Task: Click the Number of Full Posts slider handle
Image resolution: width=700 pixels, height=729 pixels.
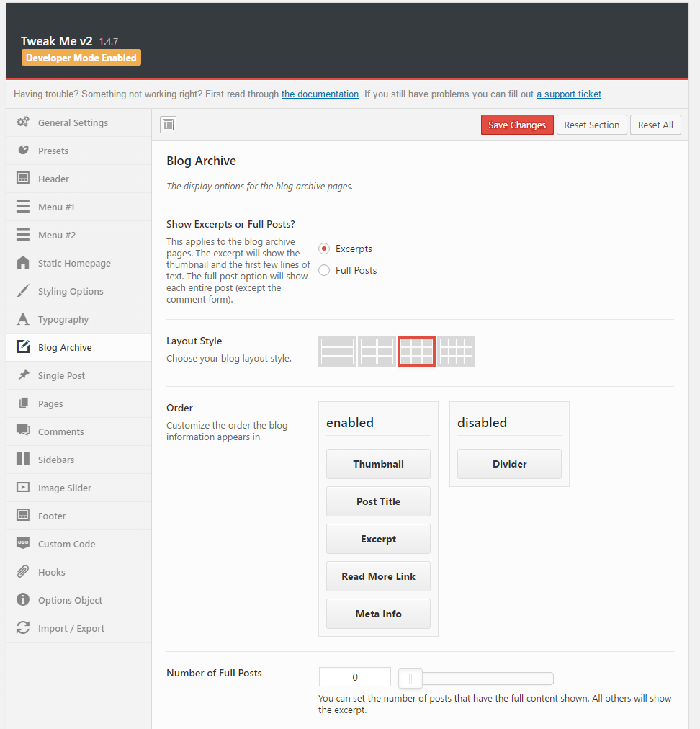Action: click(410, 678)
